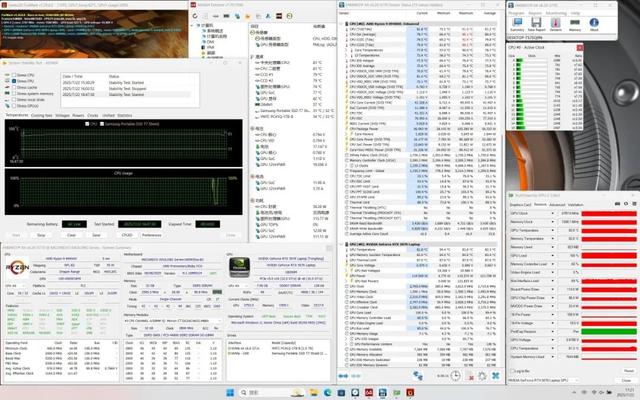The image size is (640, 400).
Task: Click the blue arrows icon in sensors footer
Action: (x=343, y=376)
